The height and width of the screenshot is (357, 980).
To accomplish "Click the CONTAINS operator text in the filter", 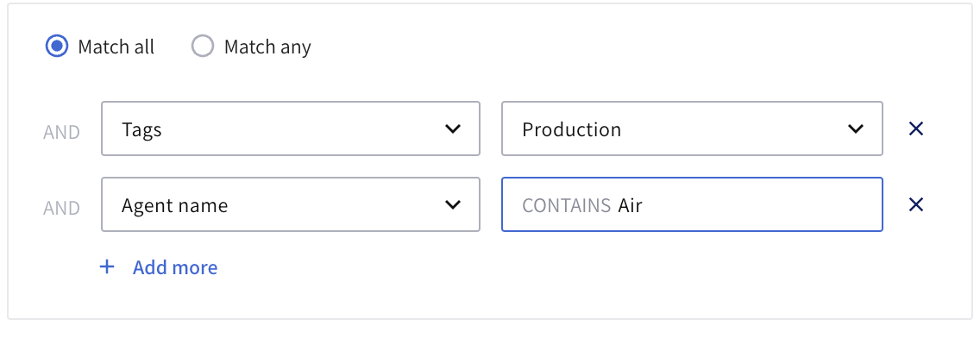I will [x=566, y=205].
